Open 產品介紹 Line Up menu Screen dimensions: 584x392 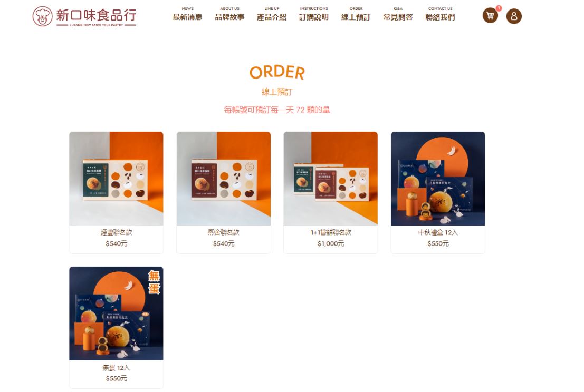272,14
